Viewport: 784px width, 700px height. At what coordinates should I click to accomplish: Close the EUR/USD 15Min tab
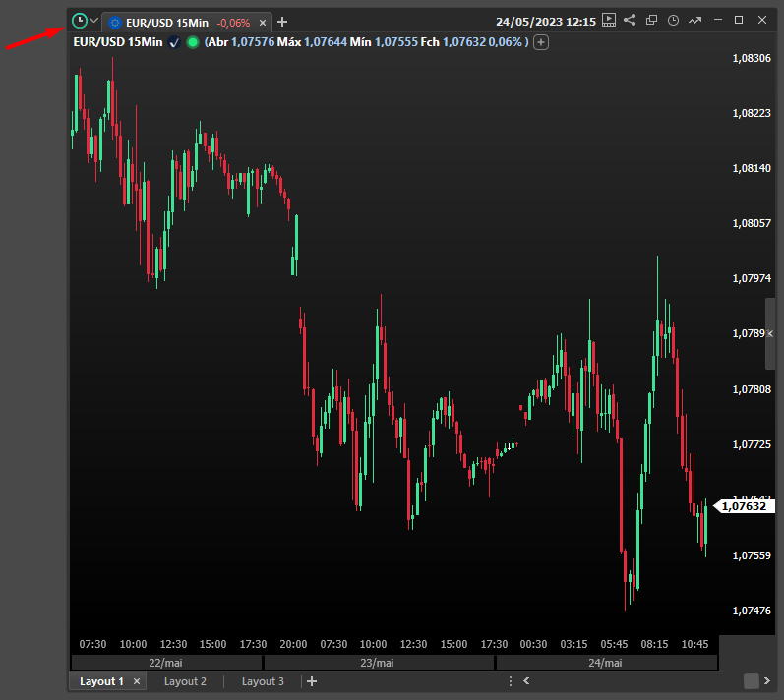click(263, 22)
